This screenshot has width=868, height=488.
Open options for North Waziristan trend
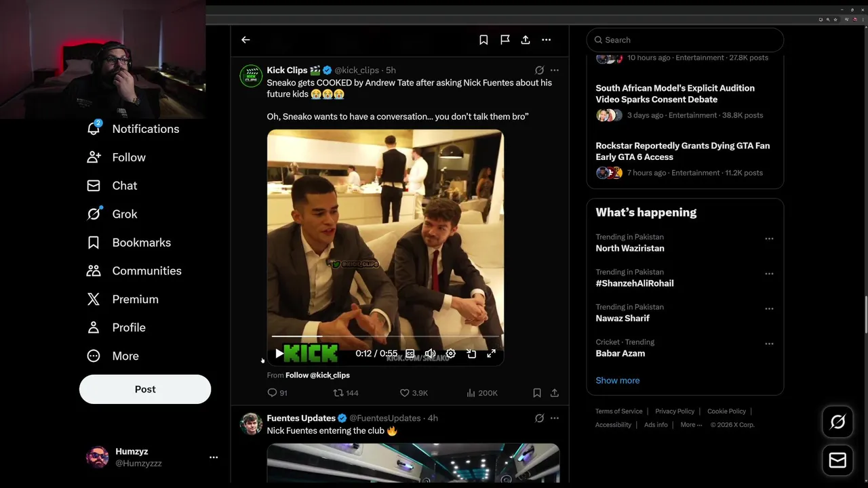click(x=769, y=239)
